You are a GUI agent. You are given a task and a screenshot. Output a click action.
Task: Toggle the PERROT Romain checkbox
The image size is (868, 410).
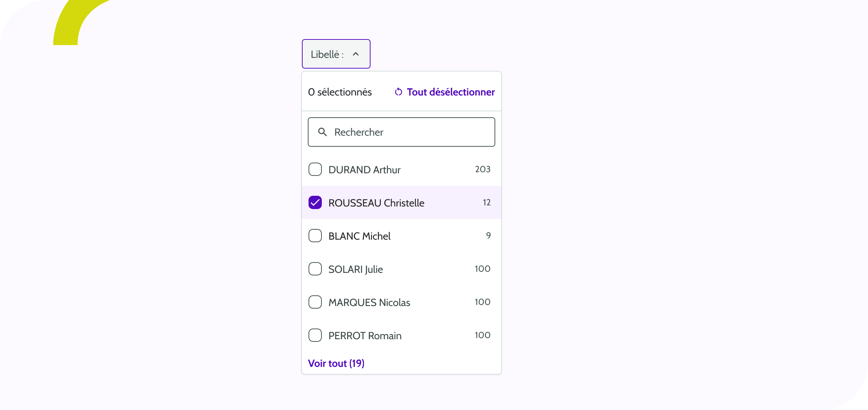tap(315, 336)
